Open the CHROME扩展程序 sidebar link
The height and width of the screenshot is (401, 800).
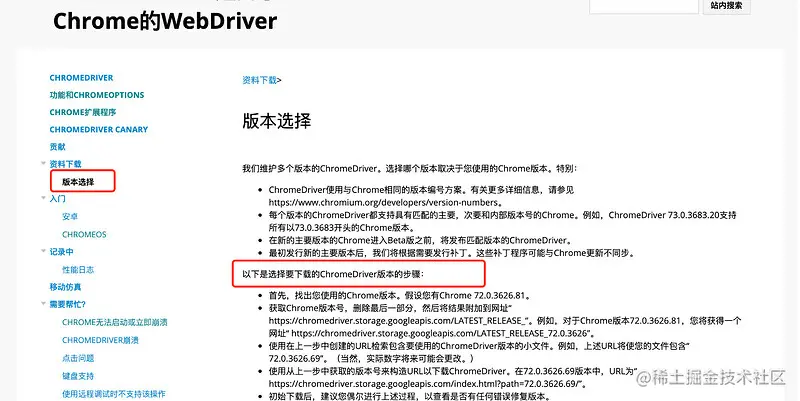[x=83, y=112]
